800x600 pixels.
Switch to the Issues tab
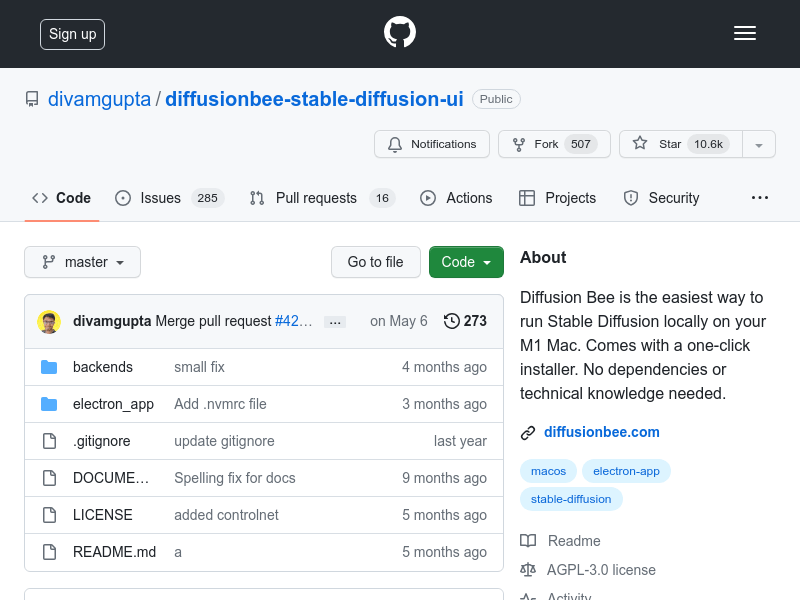pos(169,198)
